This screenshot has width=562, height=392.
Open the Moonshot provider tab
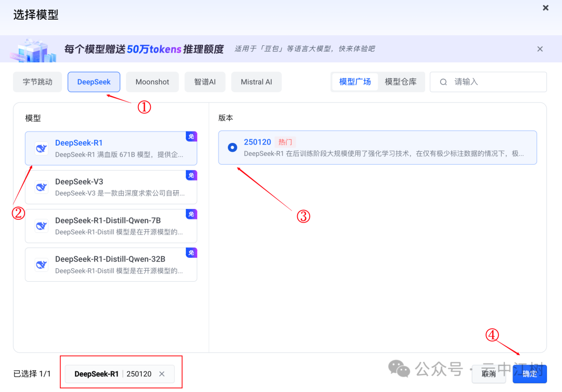coord(152,82)
